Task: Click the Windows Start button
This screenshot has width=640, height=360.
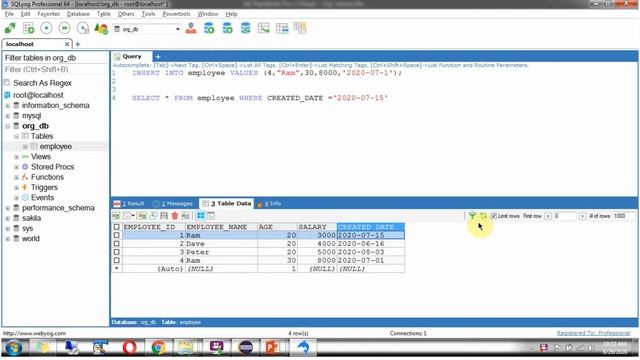Action: tap(13, 348)
